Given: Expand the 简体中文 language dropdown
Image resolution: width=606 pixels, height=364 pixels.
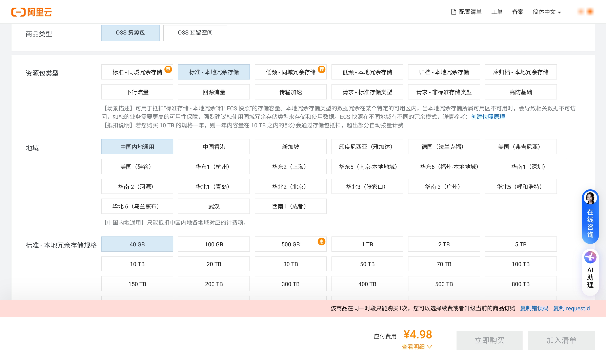Looking at the screenshot, I should click(x=547, y=12).
